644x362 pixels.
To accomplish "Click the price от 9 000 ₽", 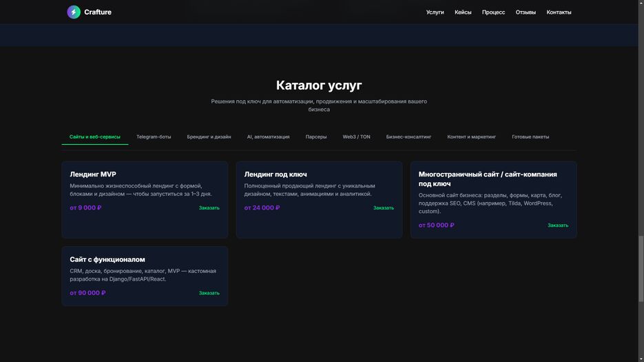I will click(x=85, y=208).
